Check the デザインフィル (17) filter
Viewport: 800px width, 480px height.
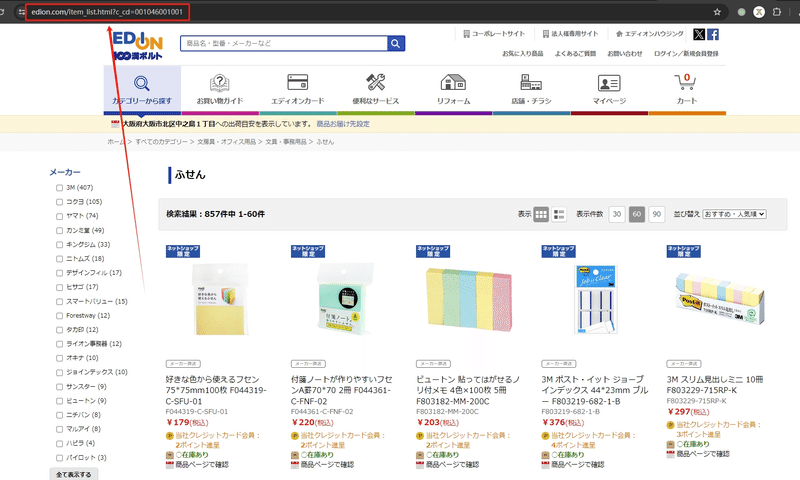pos(60,273)
